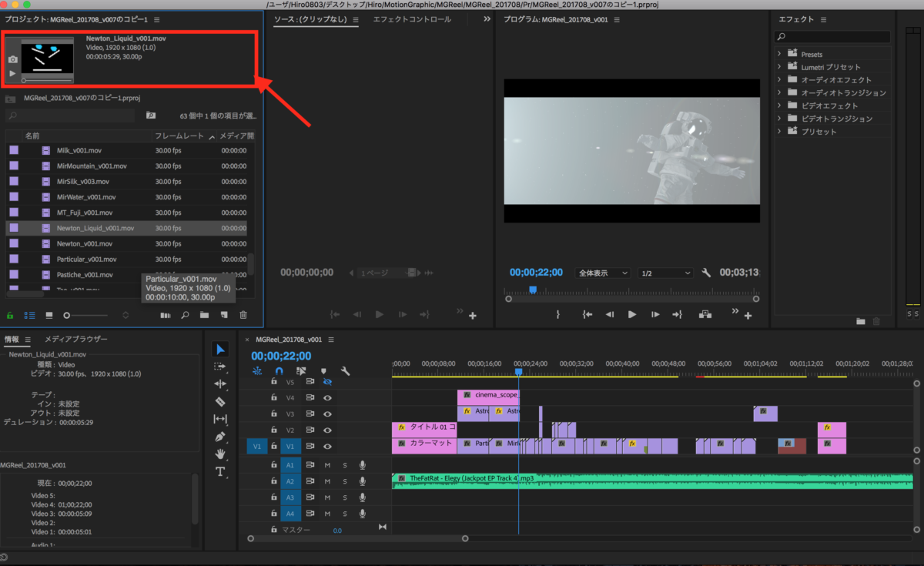
Task: Click Automate to Sequence icon
Action: [165, 315]
